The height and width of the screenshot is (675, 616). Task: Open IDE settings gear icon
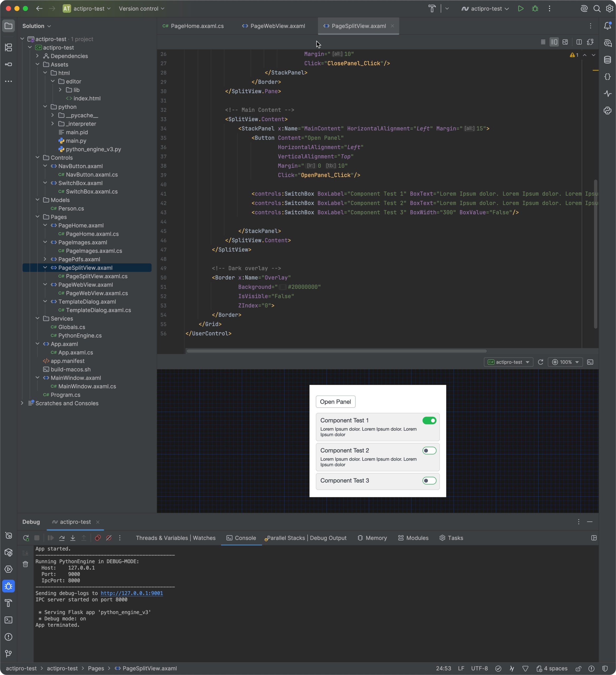[609, 9]
